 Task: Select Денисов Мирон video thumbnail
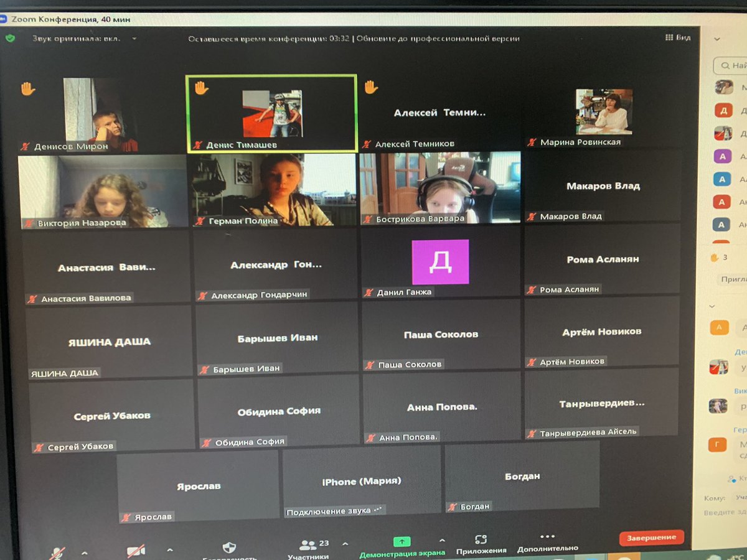pos(100,114)
